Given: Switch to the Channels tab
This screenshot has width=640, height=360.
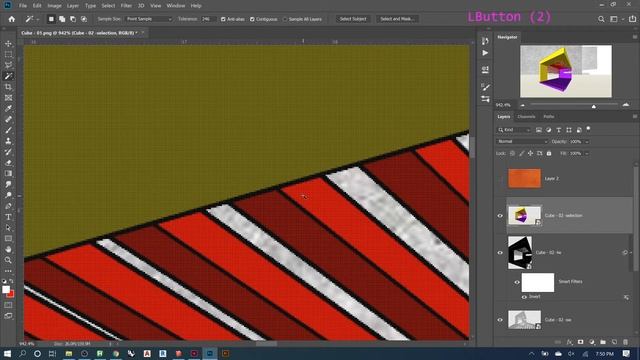Looking at the screenshot, I should pyautogui.click(x=526, y=117).
